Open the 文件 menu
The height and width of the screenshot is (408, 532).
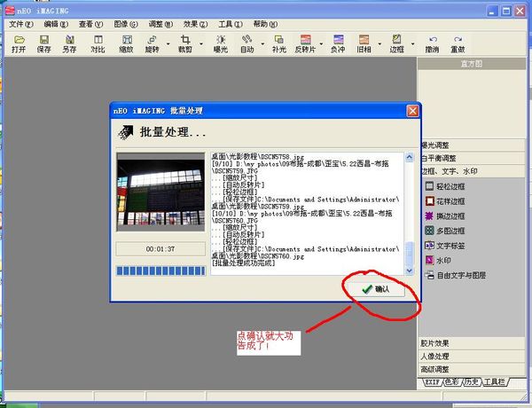(20, 24)
